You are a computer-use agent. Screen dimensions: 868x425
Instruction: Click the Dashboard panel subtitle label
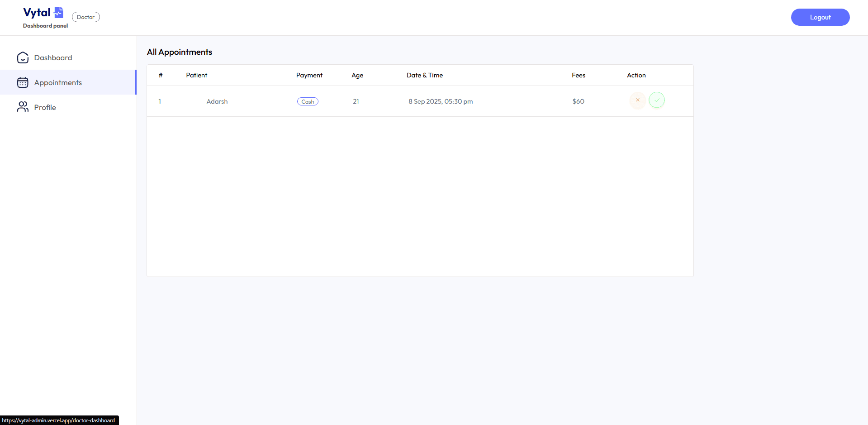click(x=45, y=26)
